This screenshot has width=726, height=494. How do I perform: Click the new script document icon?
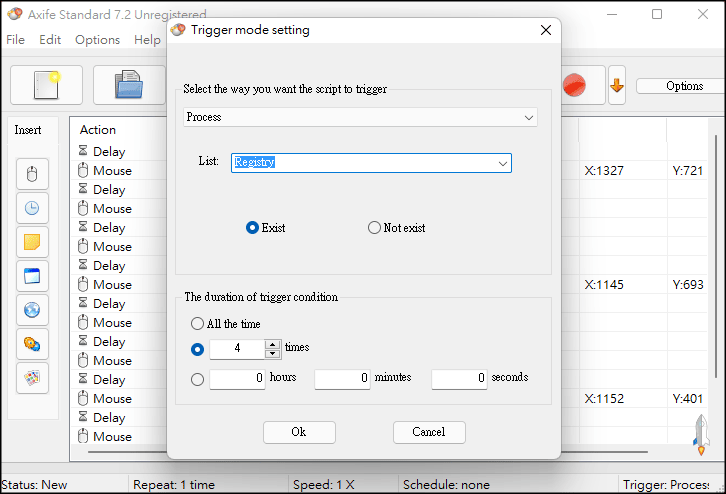point(46,85)
